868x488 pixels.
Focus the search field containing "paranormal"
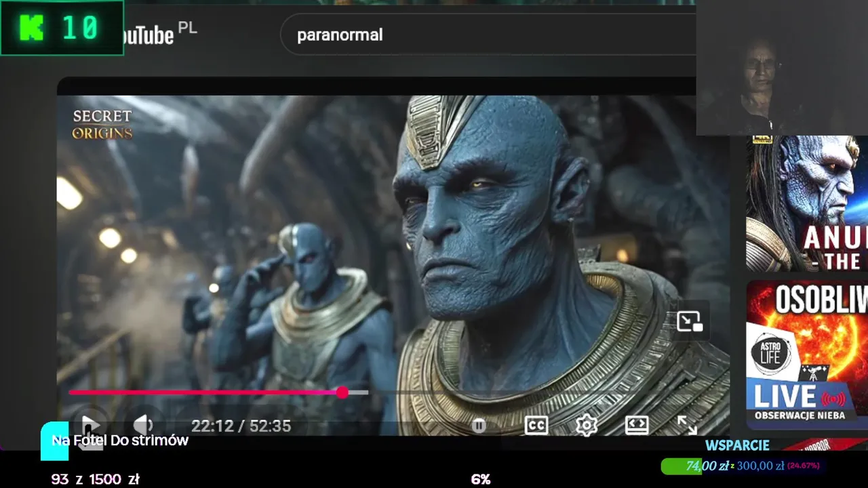click(x=488, y=35)
